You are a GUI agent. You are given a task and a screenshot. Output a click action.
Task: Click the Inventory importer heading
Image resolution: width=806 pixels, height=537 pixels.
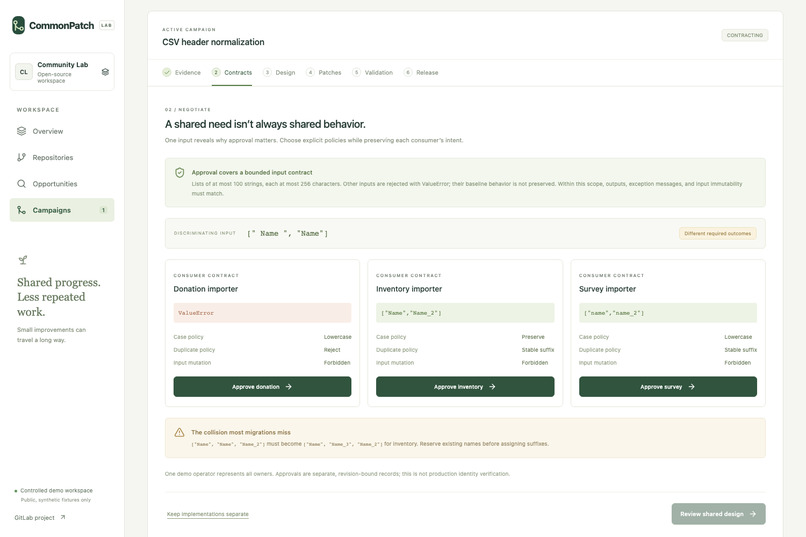click(x=409, y=289)
